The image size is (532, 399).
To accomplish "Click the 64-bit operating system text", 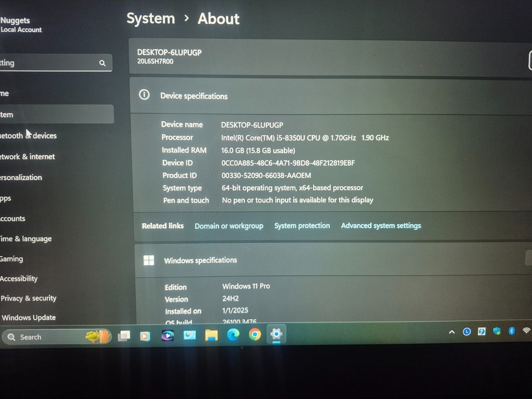I will click(x=293, y=188).
